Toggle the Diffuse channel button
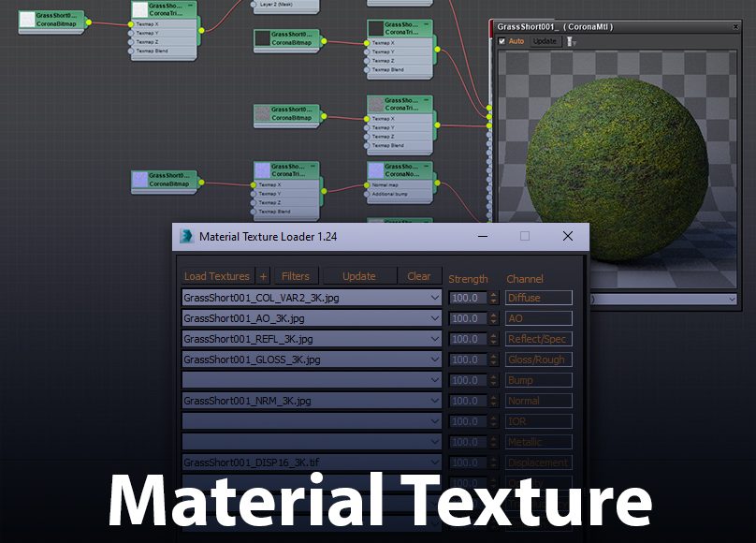Viewport: 756px width, 543px height. [538, 298]
